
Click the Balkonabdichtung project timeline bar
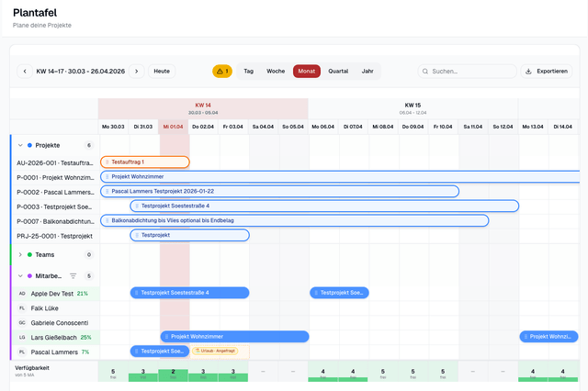[294, 220]
